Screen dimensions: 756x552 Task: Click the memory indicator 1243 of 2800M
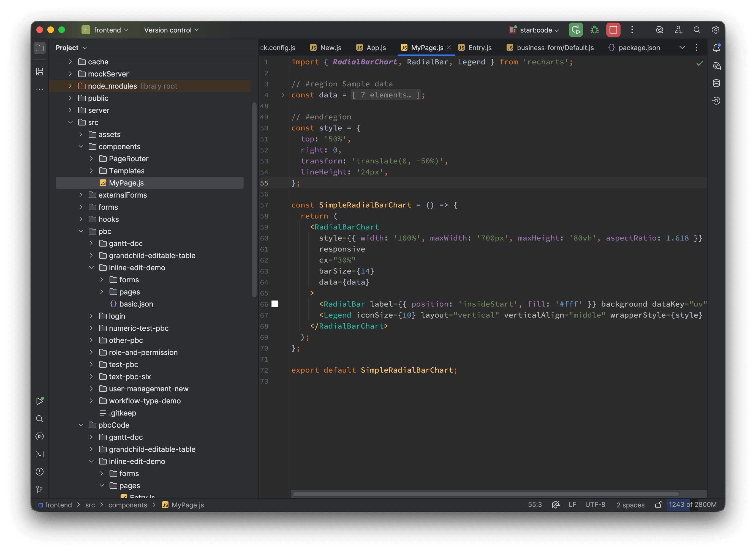pyautogui.click(x=692, y=505)
